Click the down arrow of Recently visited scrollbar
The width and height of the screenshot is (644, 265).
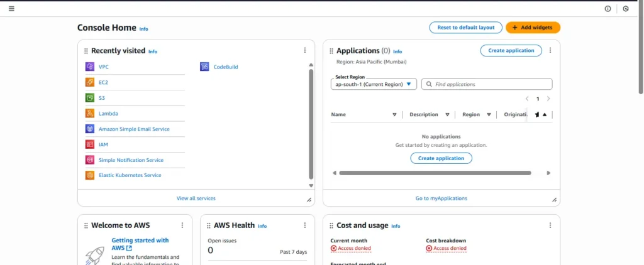pyautogui.click(x=311, y=185)
